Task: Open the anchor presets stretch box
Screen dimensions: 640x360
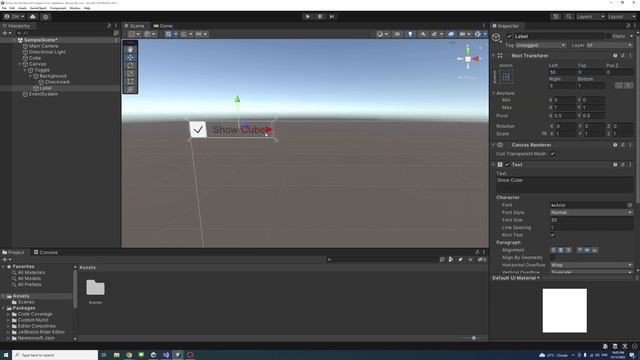Action: [x=506, y=77]
